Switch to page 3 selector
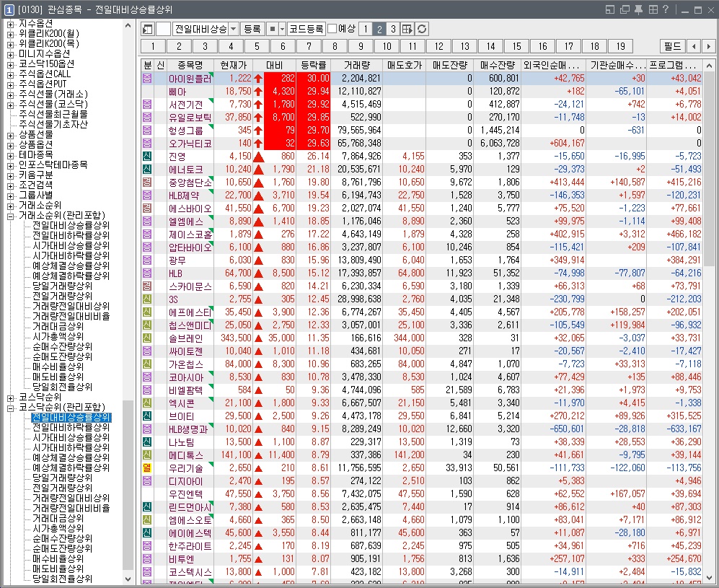 tap(393, 30)
